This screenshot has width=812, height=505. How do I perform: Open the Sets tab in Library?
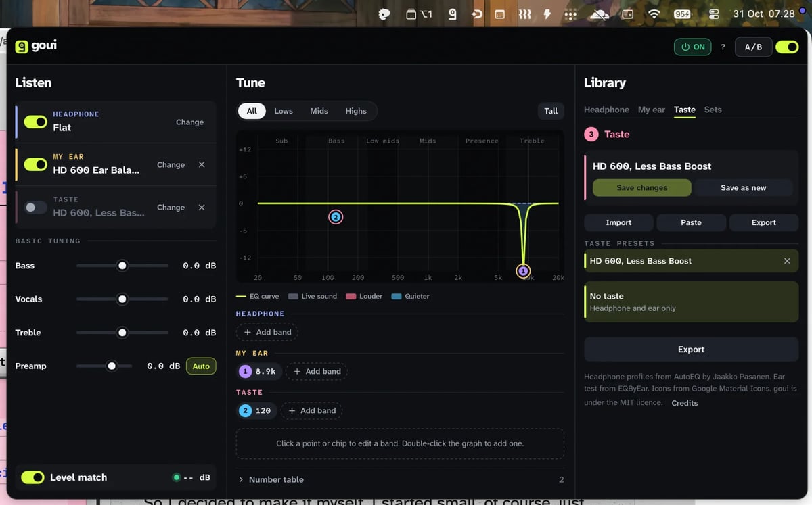coord(713,110)
